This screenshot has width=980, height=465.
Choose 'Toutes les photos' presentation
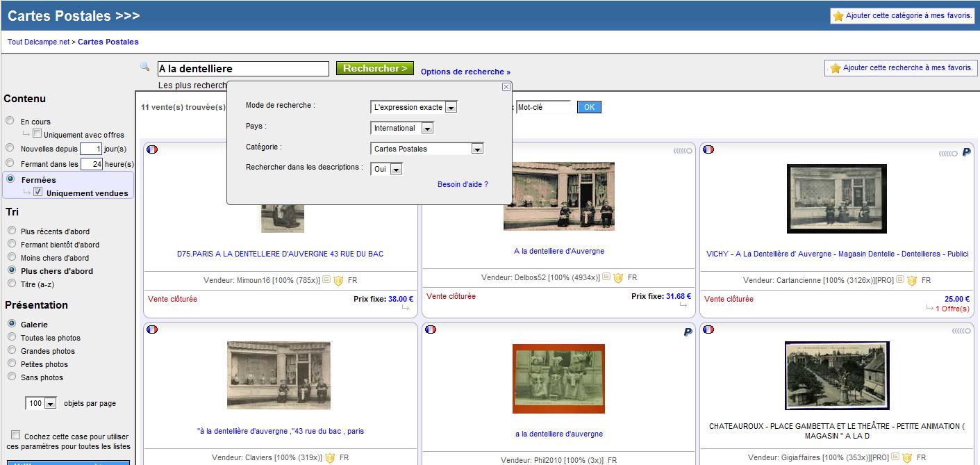pos(11,336)
